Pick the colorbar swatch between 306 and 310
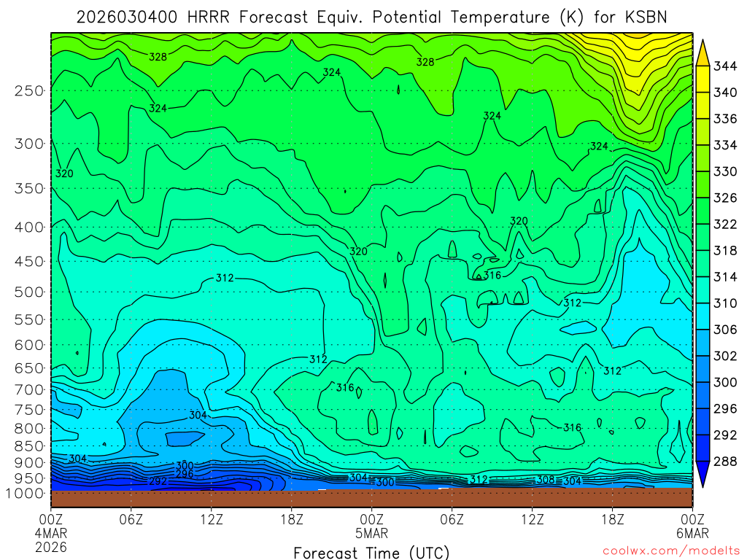This screenshot has height=560, width=747. click(x=703, y=316)
